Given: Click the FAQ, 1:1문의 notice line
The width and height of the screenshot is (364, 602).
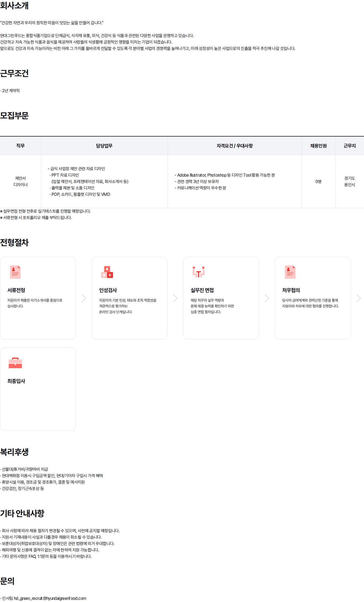Looking at the screenshot, I should click(46, 556).
